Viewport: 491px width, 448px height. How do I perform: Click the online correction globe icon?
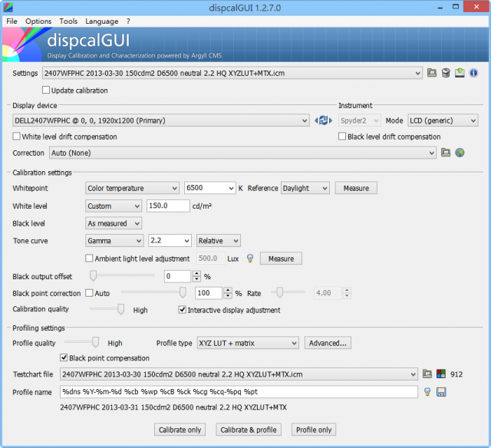pos(460,153)
